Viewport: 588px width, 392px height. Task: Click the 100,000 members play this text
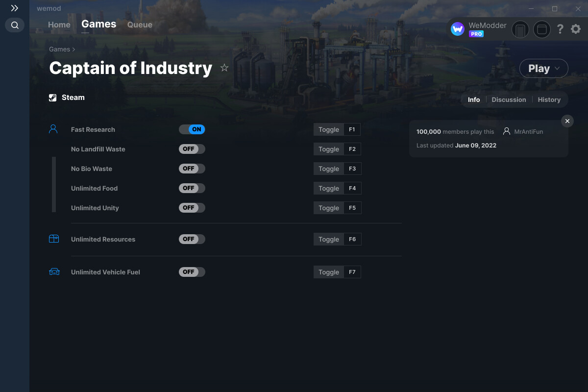455,131
